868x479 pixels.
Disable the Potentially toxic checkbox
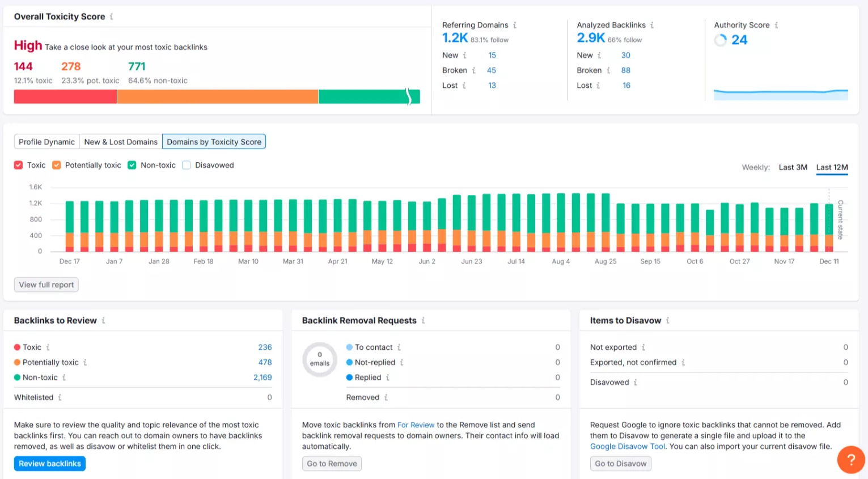click(57, 165)
